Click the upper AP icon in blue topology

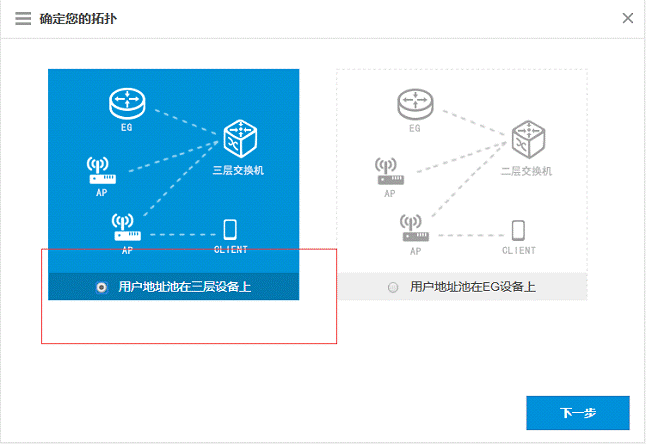102,169
